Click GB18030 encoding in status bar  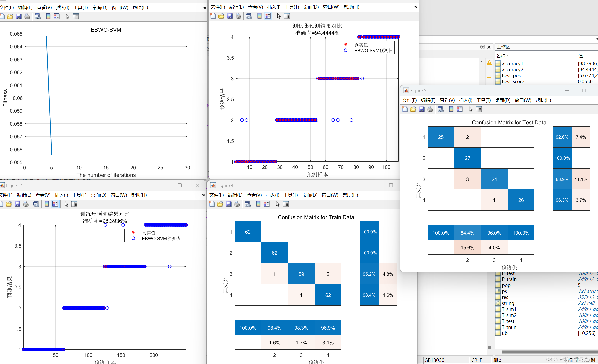434,360
